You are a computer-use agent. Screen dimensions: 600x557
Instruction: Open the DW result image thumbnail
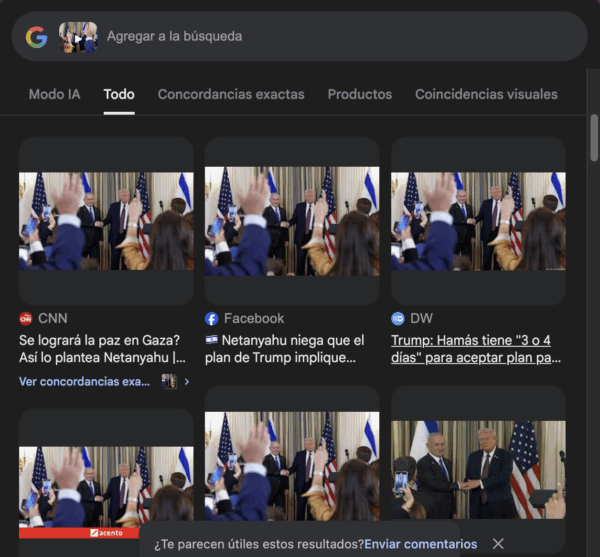[478, 221]
